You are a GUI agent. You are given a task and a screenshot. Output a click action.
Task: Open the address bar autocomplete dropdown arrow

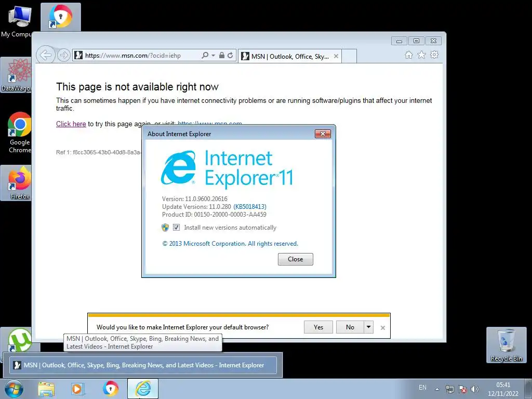(x=213, y=55)
